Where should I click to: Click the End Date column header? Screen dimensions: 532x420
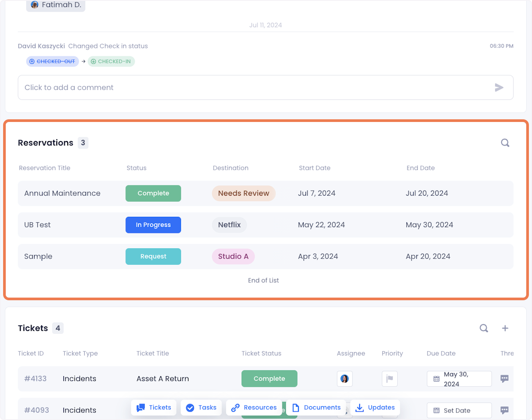[x=421, y=168]
